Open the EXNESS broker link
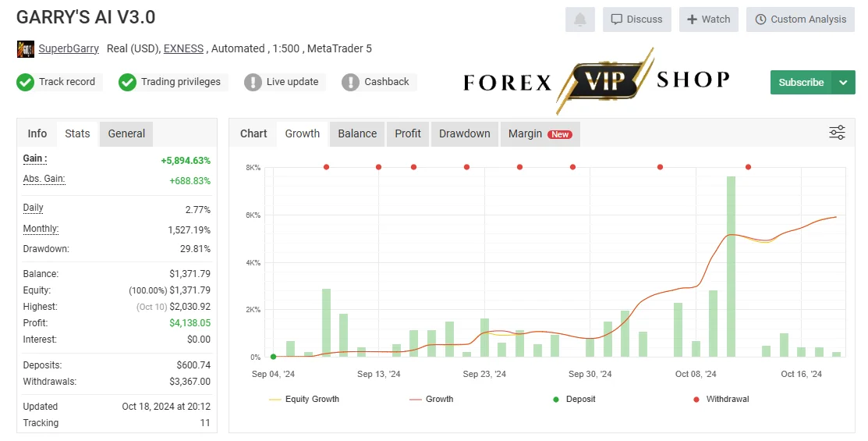The width and height of the screenshot is (868, 441). [184, 48]
